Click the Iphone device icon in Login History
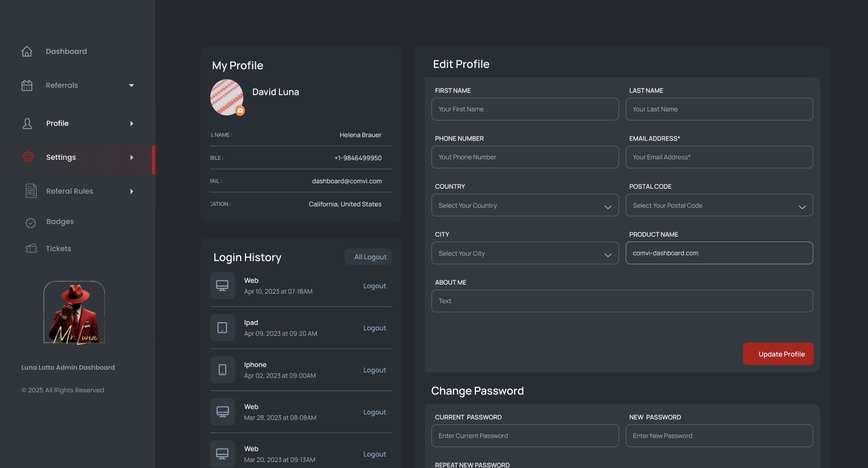The width and height of the screenshot is (868, 468). tap(222, 370)
